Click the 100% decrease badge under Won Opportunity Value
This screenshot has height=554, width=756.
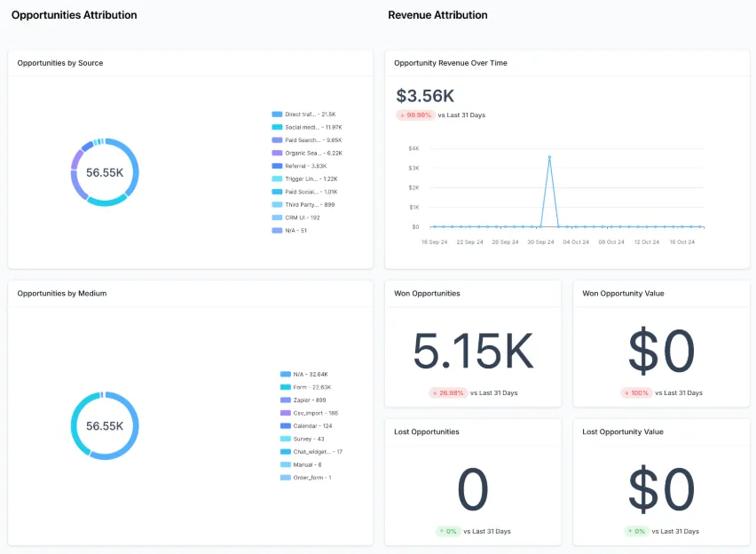[x=636, y=393]
